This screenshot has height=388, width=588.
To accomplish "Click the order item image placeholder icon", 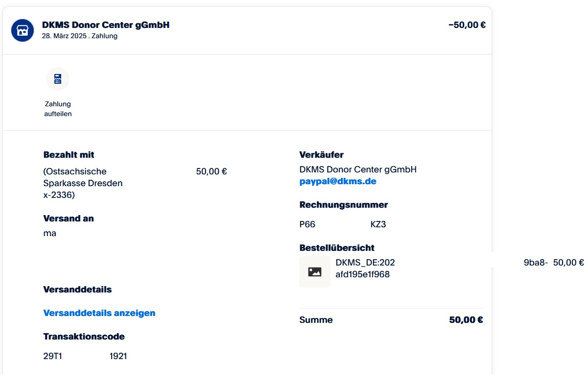I will point(315,272).
